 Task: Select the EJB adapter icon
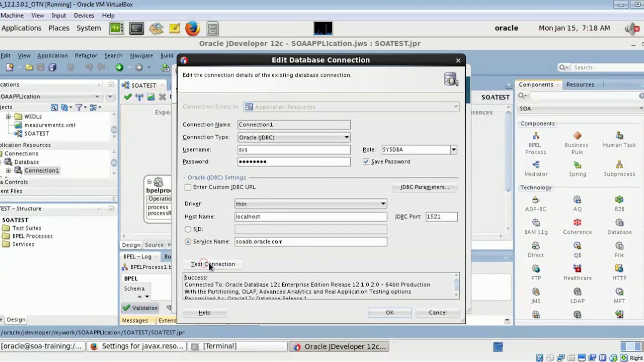pos(577,246)
